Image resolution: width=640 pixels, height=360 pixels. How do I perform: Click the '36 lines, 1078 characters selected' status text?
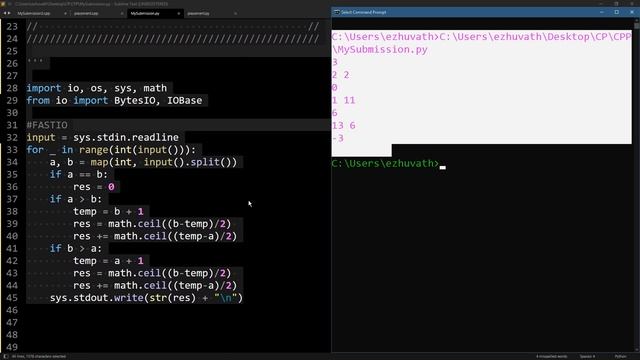39,356
